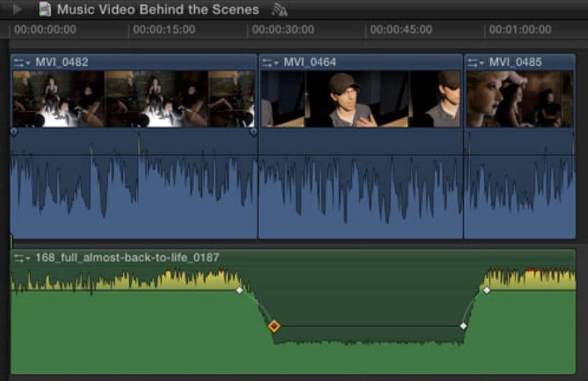Toggle the audio skimming icon beside the project title
This screenshot has height=381, width=588.
click(280, 10)
